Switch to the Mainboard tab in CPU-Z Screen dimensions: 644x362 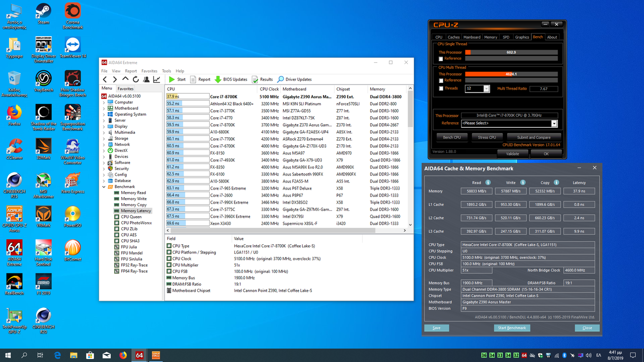pyautogui.click(x=472, y=37)
